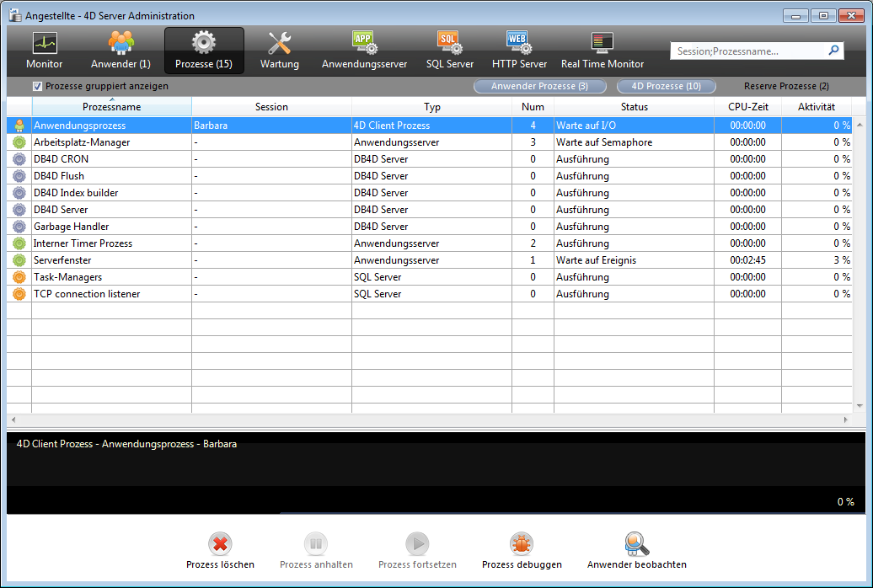Open the Wartung maintenance page

coord(279,43)
